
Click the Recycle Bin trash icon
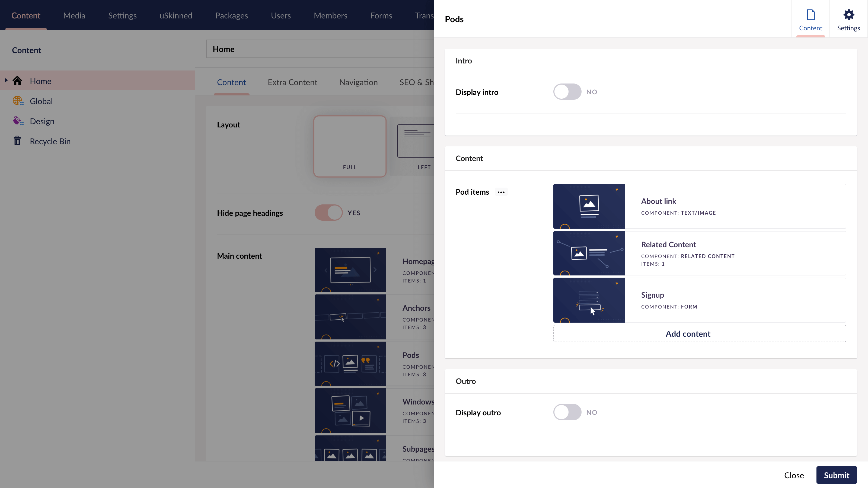click(x=17, y=141)
